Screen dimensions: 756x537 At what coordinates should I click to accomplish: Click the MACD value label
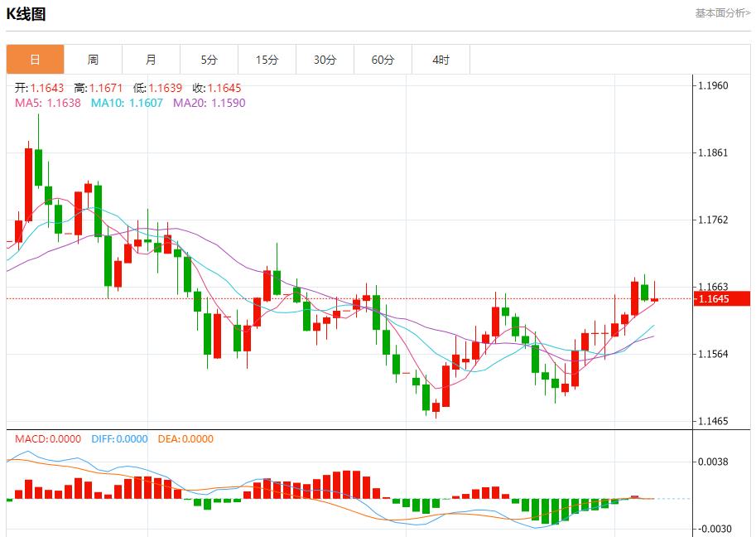[x=48, y=439]
